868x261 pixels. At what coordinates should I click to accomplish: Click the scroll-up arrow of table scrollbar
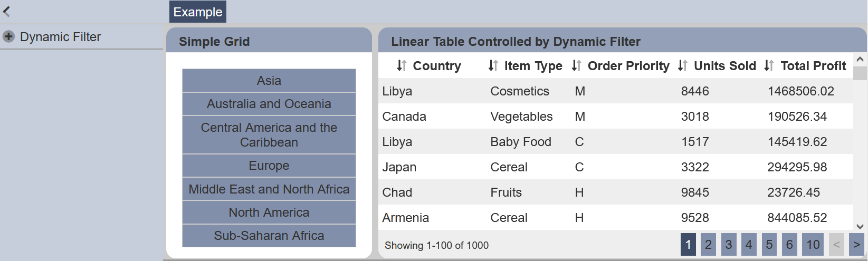pos(860,59)
